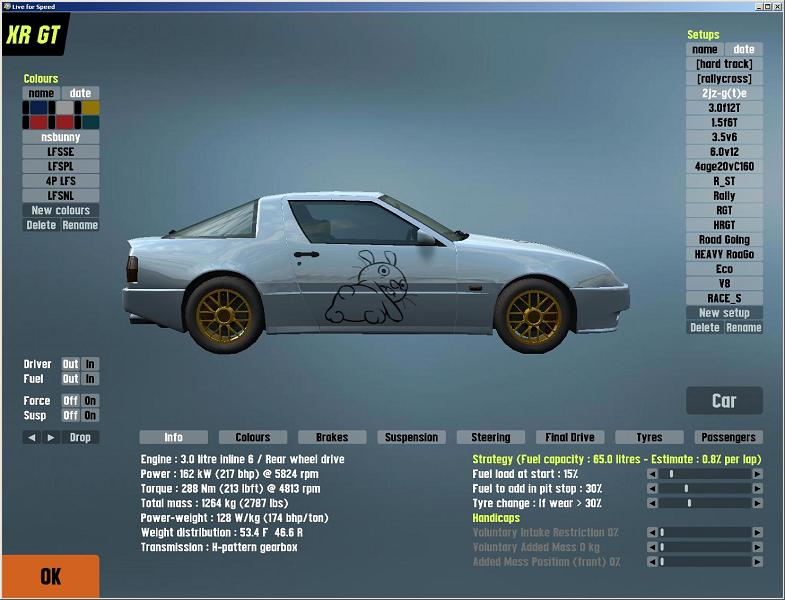Click left arrow for fuel to add in pit stop
Viewport: 785px width, 600px height.
[652, 488]
